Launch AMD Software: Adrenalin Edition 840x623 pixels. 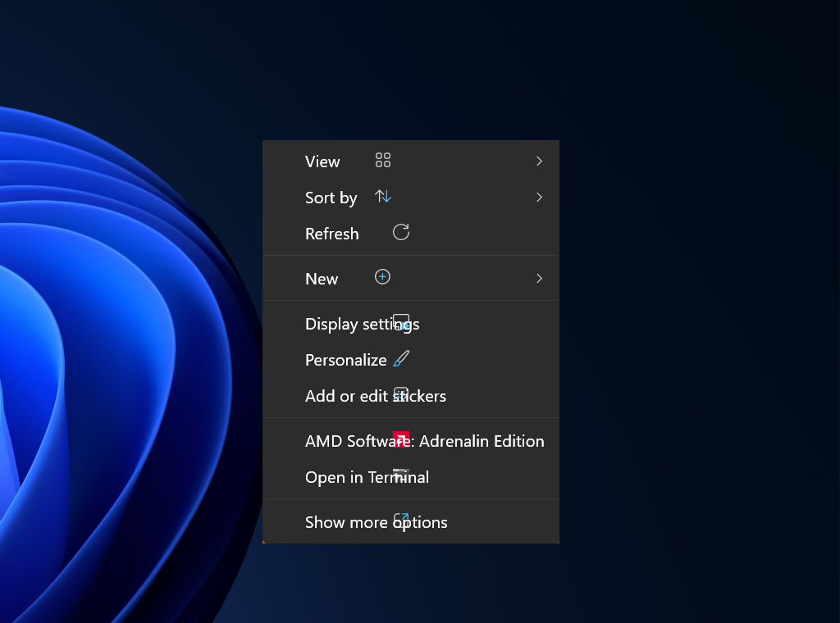coord(411,440)
